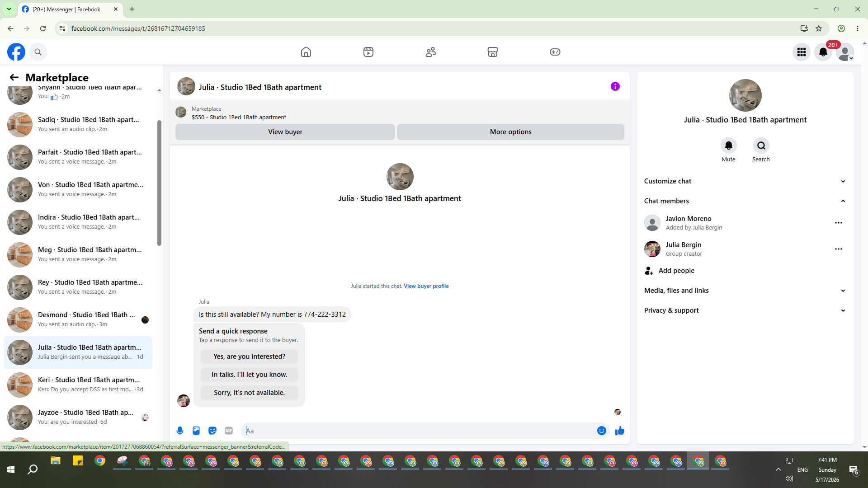Open the Meg Studio apartment conversation
Image resolution: width=868 pixels, height=488 pixels.
(78, 254)
